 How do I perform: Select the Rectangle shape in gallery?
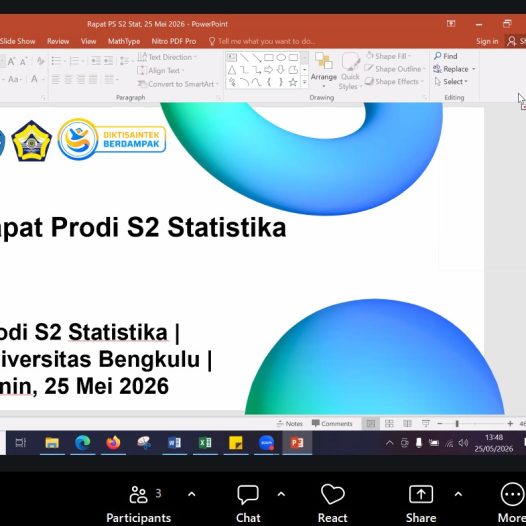tap(269, 57)
